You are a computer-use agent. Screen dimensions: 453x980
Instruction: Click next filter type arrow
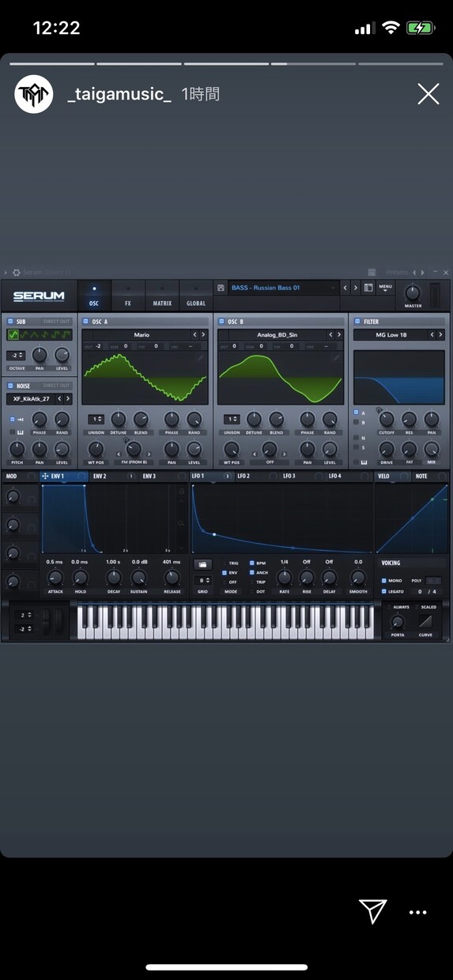(x=440, y=335)
